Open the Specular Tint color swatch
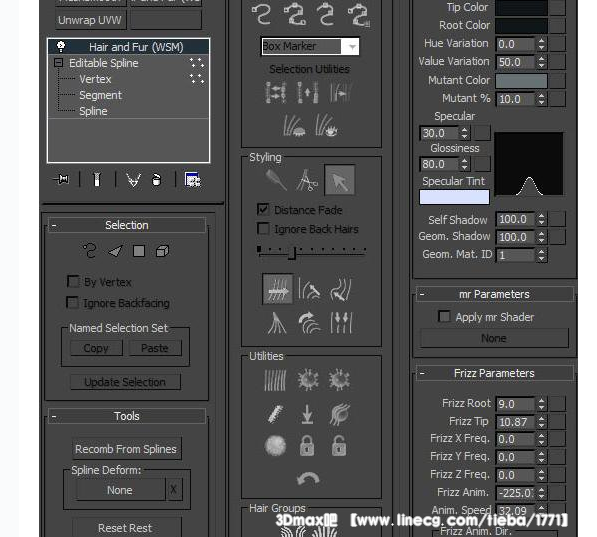This screenshot has width=597, height=537. pyautogui.click(x=454, y=197)
